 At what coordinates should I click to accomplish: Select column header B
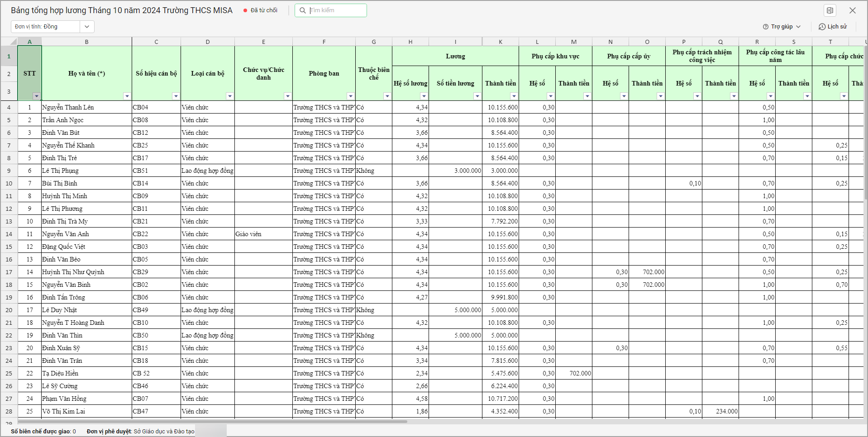coord(86,42)
